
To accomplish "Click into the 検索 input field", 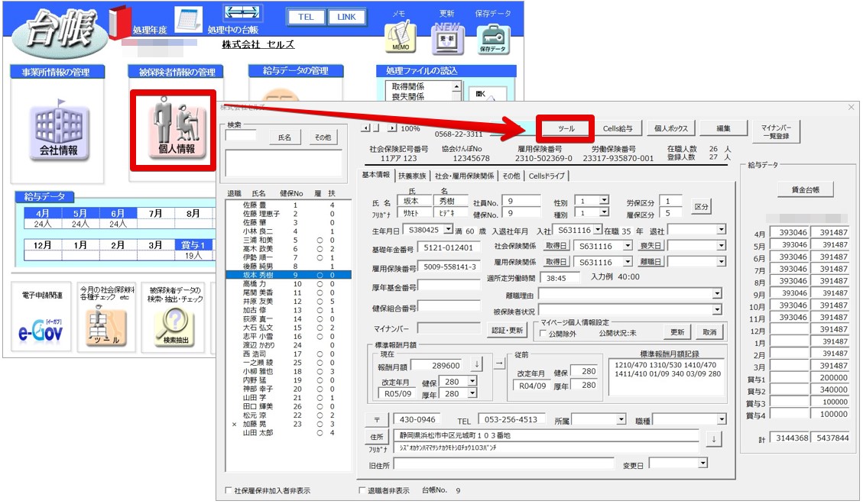I will pyautogui.click(x=241, y=135).
